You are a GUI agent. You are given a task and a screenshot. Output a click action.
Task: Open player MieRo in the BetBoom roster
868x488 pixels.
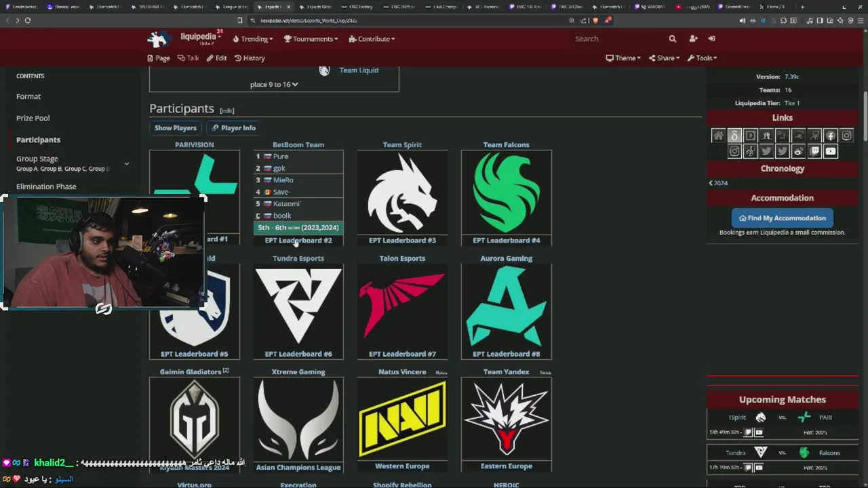pyautogui.click(x=283, y=180)
